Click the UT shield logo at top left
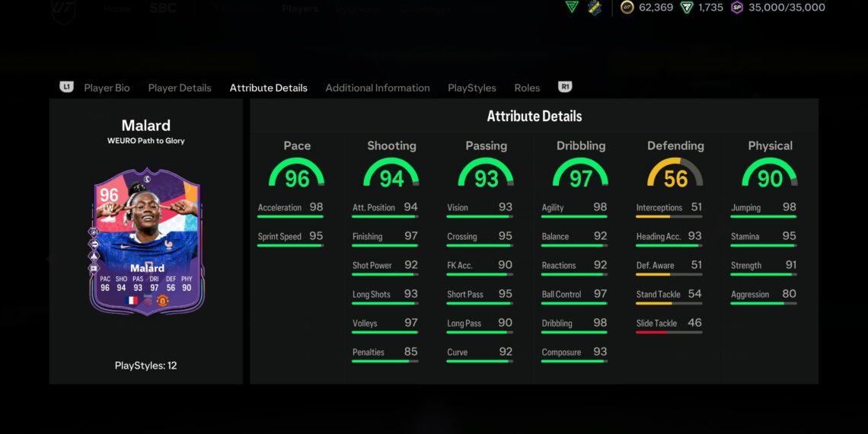The image size is (868, 434). tap(63, 9)
